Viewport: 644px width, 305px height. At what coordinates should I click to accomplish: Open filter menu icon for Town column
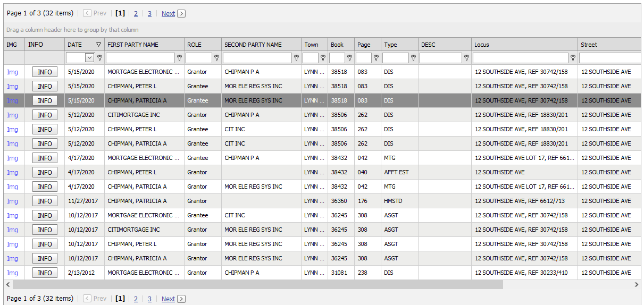pos(323,58)
